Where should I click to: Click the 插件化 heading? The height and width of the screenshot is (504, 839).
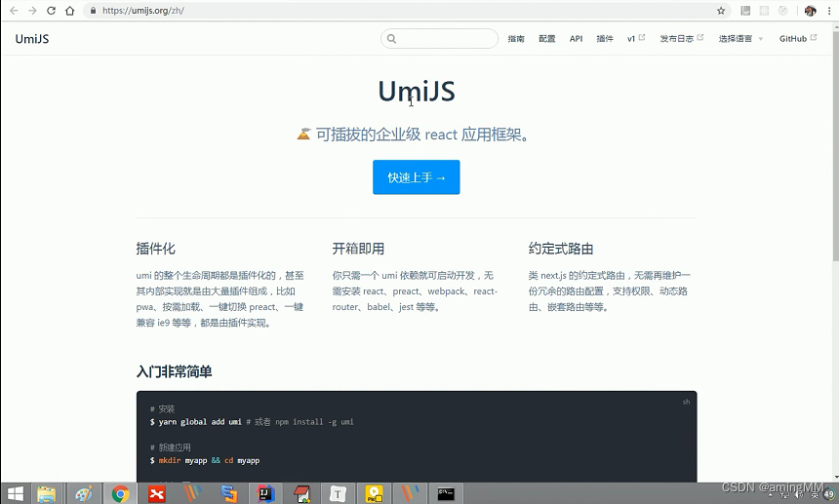coord(156,249)
